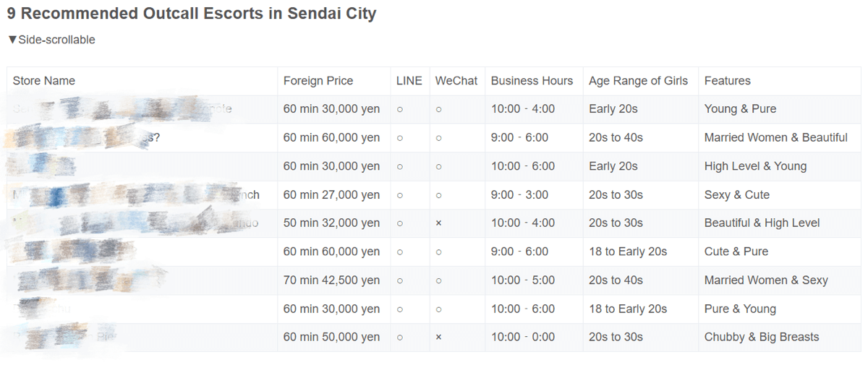Click WeChat × mark in 50,000 yen row
The image size is (868, 365).
pyautogui.click(x=438, y=338)
